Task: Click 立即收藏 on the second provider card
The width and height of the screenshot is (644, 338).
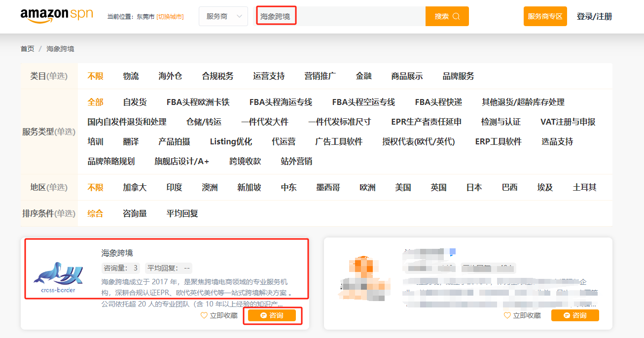Action: (x=522, y=315)
